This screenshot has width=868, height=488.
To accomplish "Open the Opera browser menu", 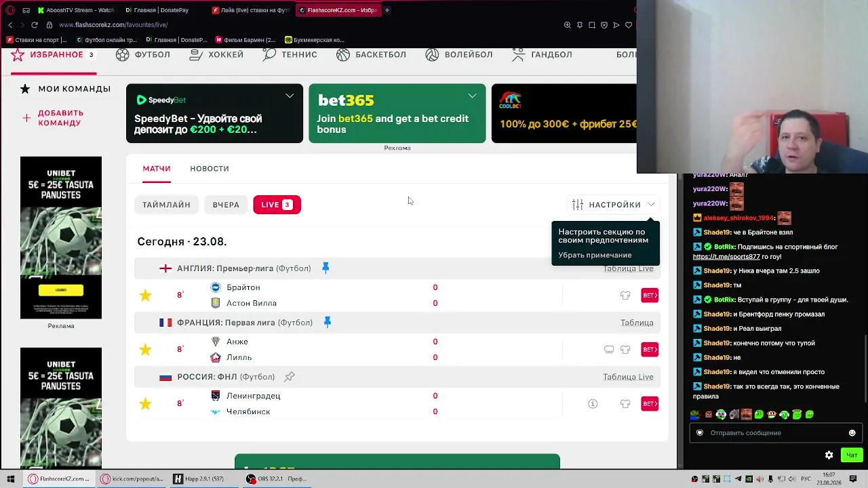I will tap(10, 10).
